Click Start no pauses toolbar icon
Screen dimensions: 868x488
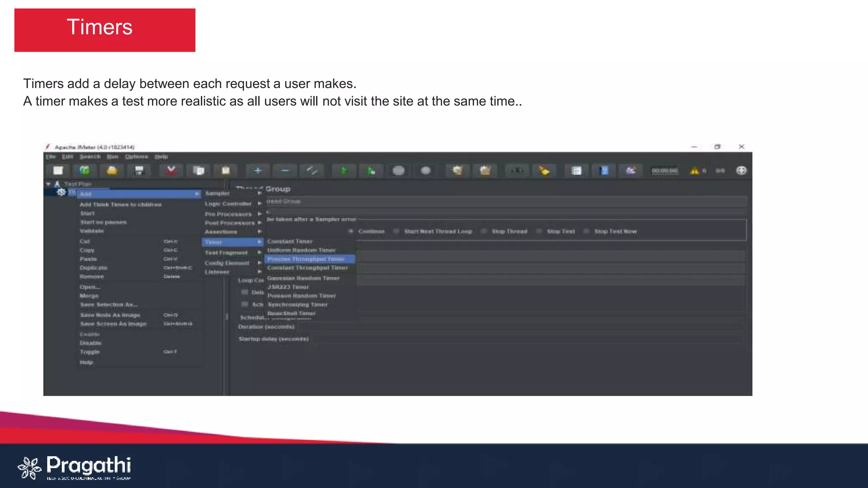click(x=371, y=171)
